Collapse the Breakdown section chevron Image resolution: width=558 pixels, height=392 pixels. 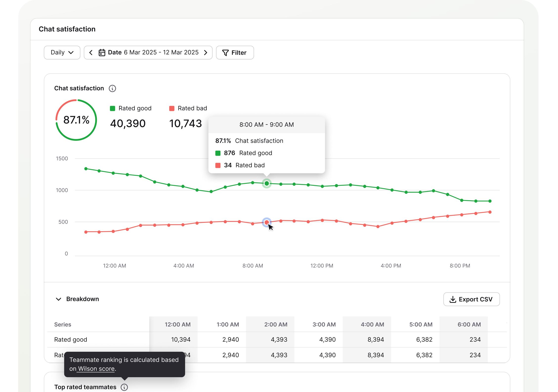tap(58, 299)
